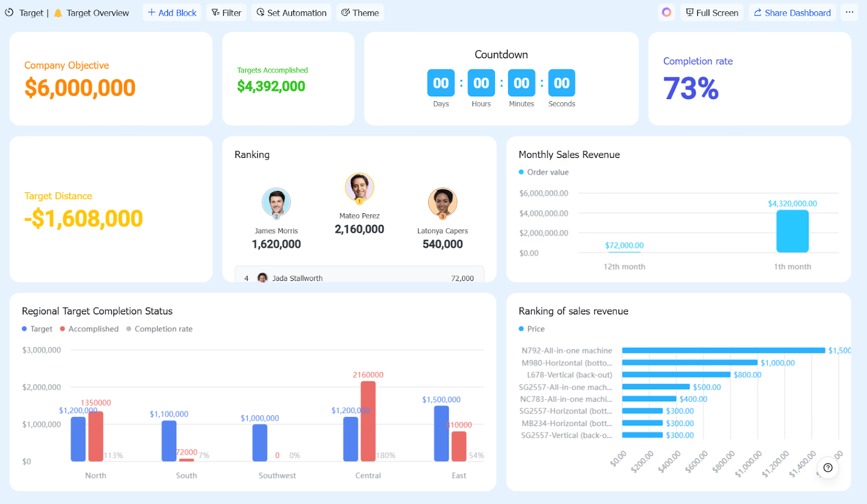Open Set Automation
This screenshot has height=504, width=867.
coord(292,12)
